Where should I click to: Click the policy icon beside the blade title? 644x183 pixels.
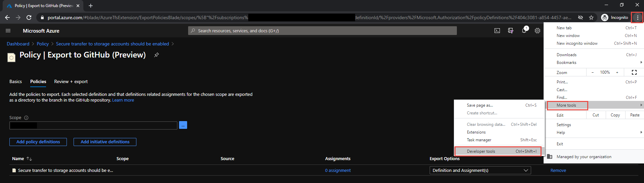(x=11, y=58)
